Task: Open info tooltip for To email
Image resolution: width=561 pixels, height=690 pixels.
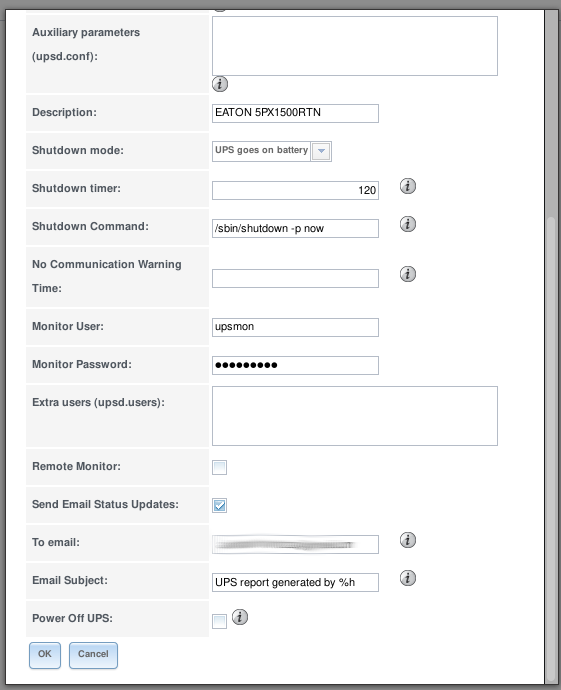Action: point(408,540)
